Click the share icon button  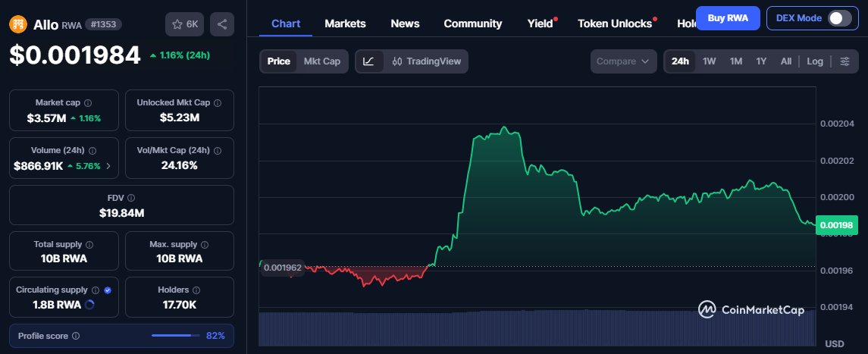click(221, 24)
